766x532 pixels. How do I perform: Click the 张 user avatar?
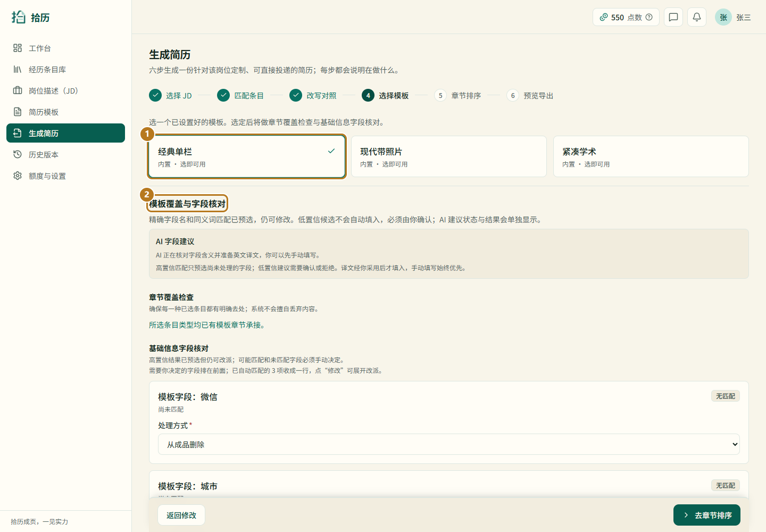click(723, 17)
